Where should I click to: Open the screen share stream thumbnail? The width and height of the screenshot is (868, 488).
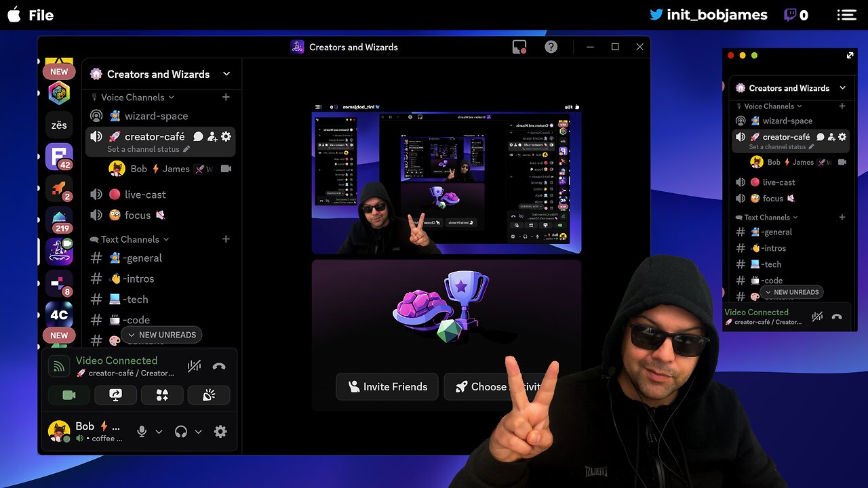coord(446,179)
